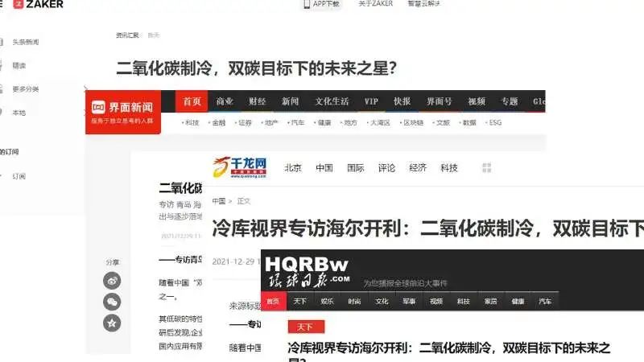The image size is (644, 362).
Task: Click the 数据 sub-channel link
Action: (469, 123)
